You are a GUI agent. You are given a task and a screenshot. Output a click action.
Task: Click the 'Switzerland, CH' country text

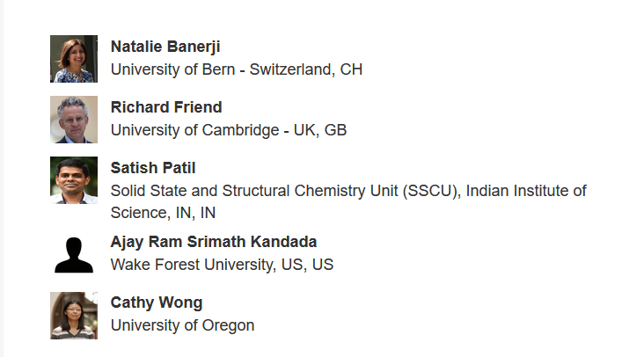306,69
